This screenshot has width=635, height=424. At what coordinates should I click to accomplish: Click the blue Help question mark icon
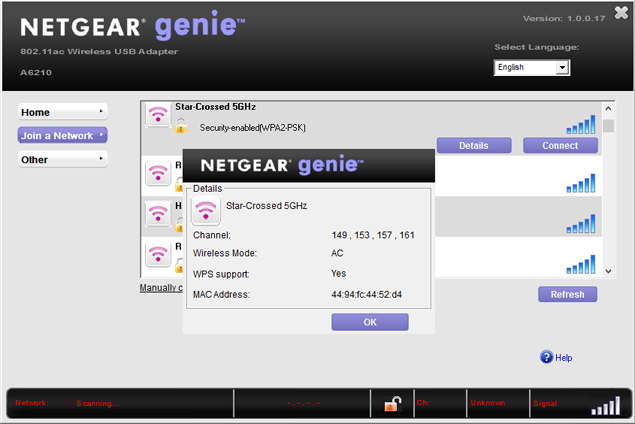coord(546,357)
